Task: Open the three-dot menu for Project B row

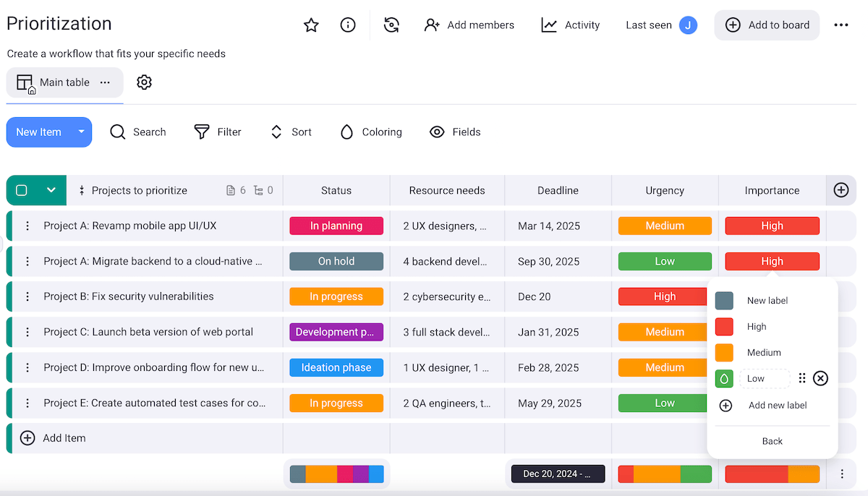Action: click(27, 296)
